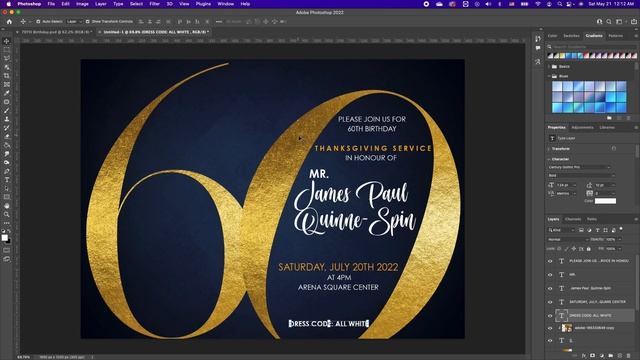Create new group folder in Gradients panel
Viewport: 640px width, 360px height.
(609, 118)
